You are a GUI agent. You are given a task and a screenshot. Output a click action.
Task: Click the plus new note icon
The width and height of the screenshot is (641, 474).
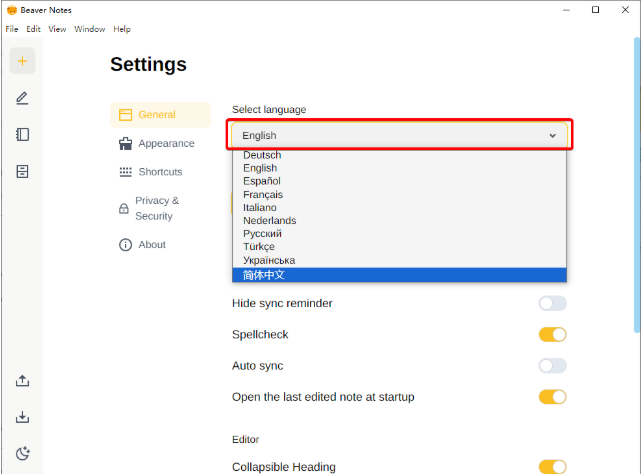point(22,61)
